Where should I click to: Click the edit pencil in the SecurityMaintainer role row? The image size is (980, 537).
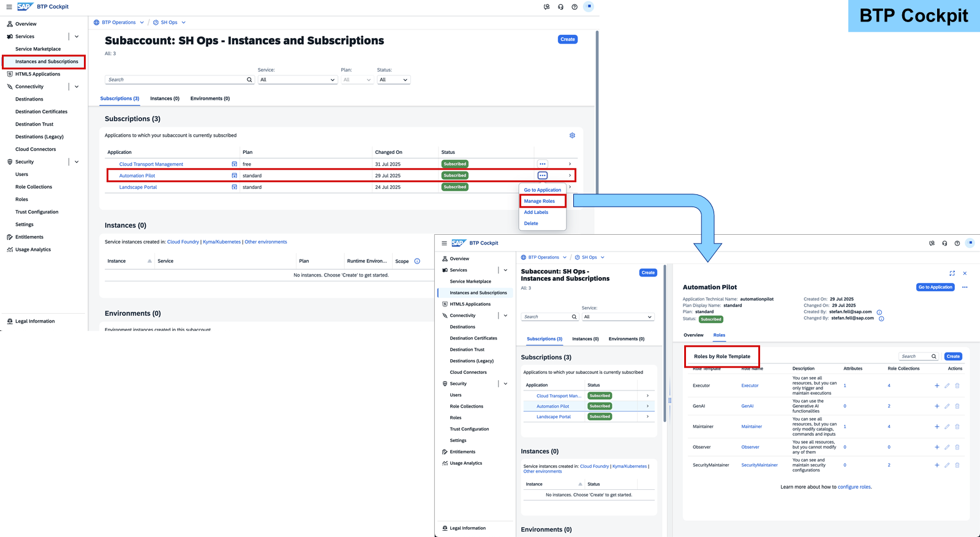(947, 465)
